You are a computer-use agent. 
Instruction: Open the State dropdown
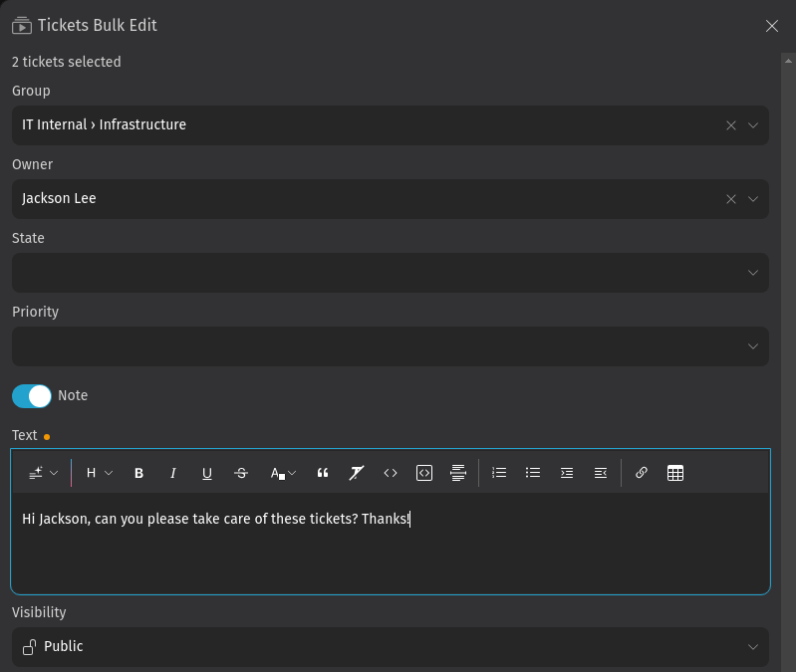[391, 273]
